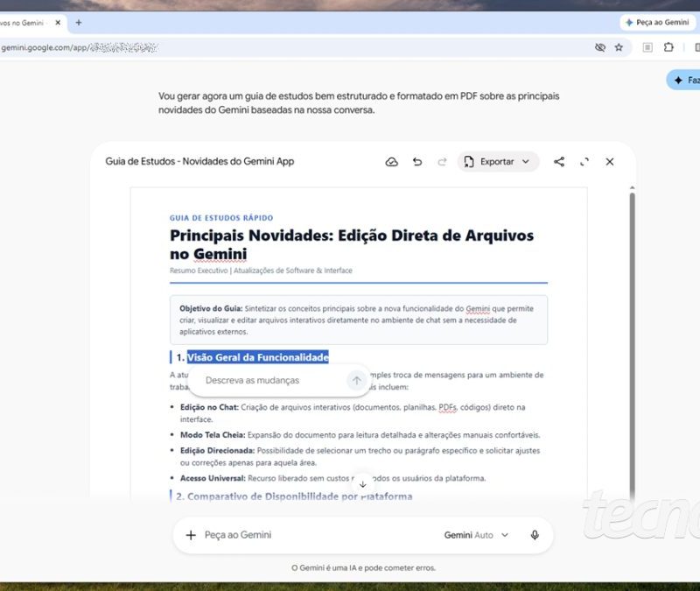Click the Gemini response text Vou gerar agora
The width and height of the screenshot is (700, 591).
pos(359,102)
